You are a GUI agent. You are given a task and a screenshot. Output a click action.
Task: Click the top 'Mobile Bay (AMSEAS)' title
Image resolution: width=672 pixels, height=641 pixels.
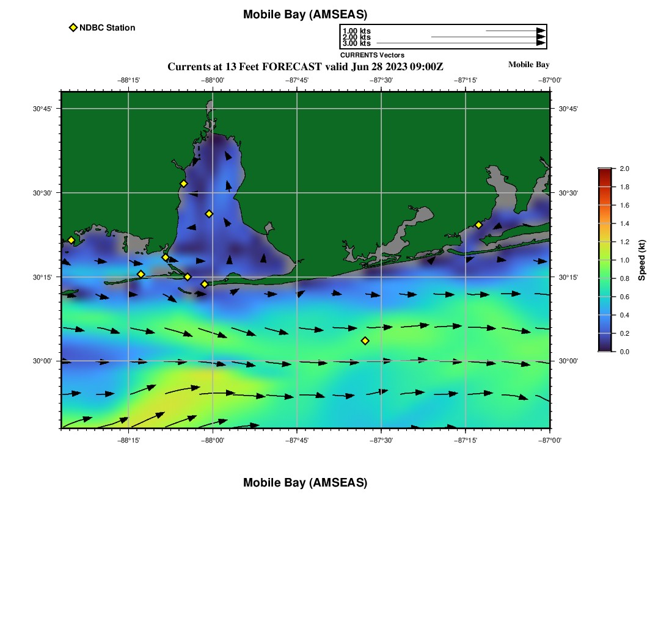(x=305, y=15)
